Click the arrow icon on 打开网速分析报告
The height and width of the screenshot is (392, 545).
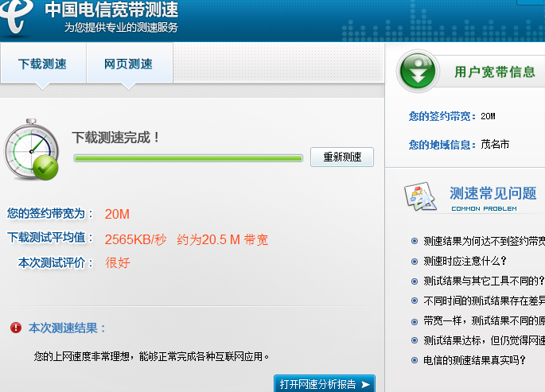click(365, 385)
